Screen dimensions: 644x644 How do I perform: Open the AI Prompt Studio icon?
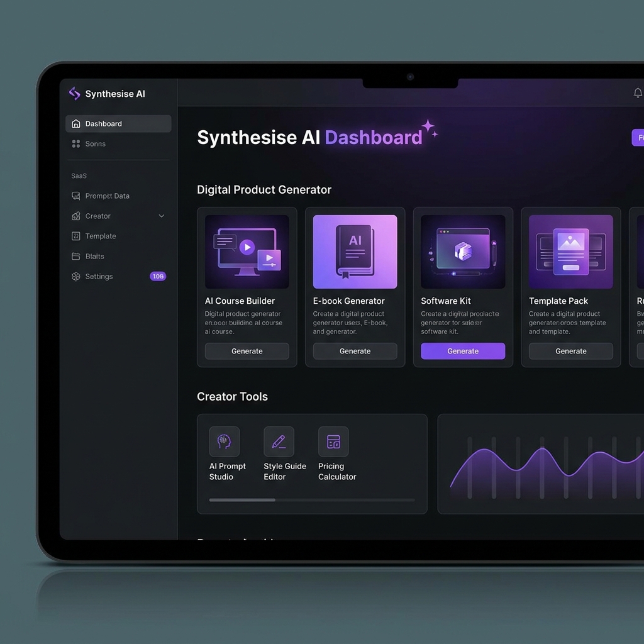225,441
